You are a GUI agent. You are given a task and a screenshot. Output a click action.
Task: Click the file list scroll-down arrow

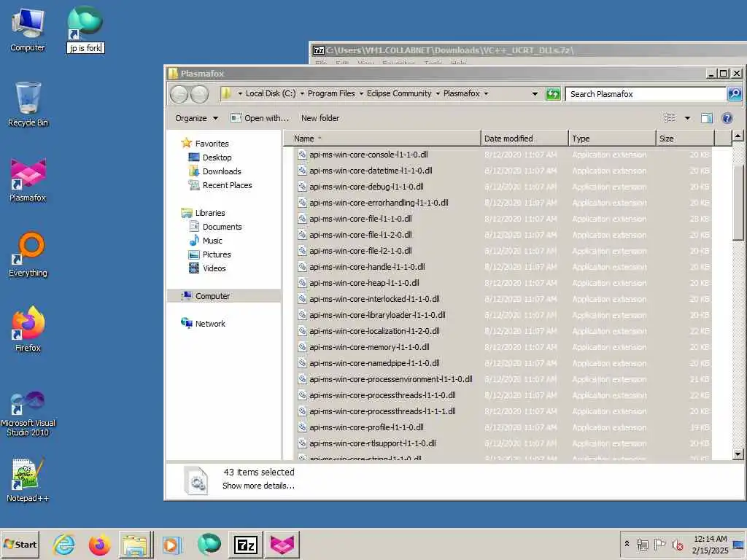(738, 454)
